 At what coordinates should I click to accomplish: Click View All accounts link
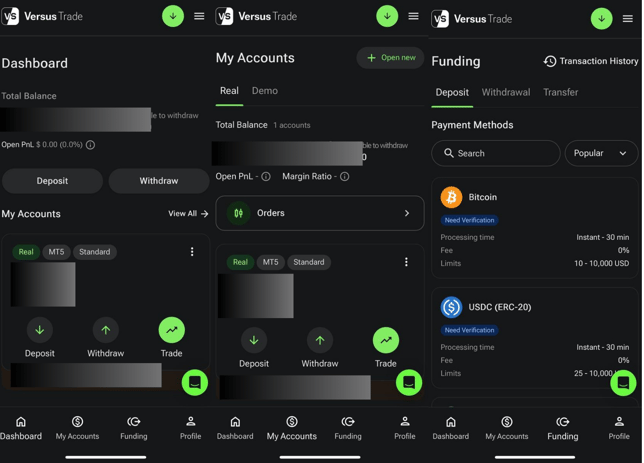188,214
